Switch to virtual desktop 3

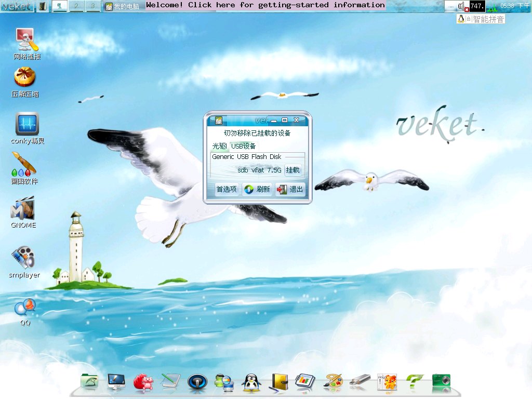click(92, 6)
